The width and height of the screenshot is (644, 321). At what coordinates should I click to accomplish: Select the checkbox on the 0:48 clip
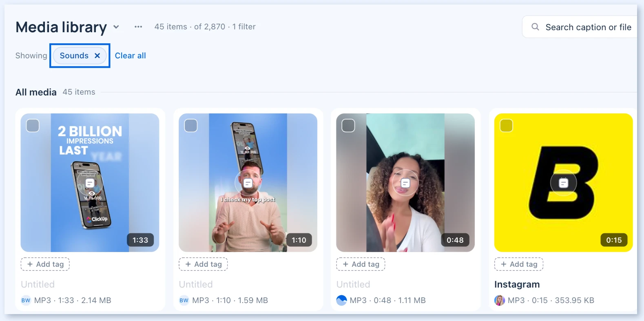[348, 126]
